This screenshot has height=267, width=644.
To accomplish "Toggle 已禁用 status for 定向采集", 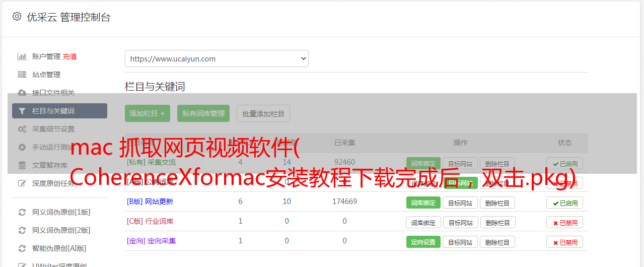I will [565, 242].
